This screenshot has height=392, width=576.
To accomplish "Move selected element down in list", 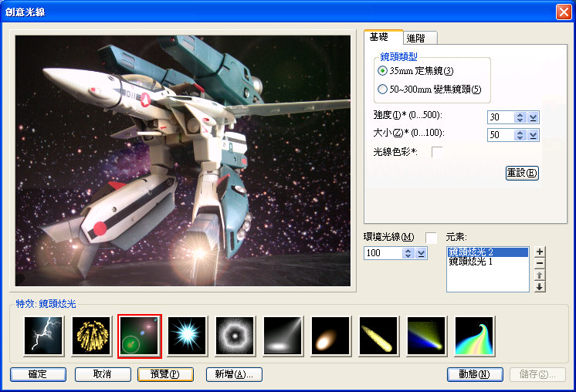I will click(539, 286).
